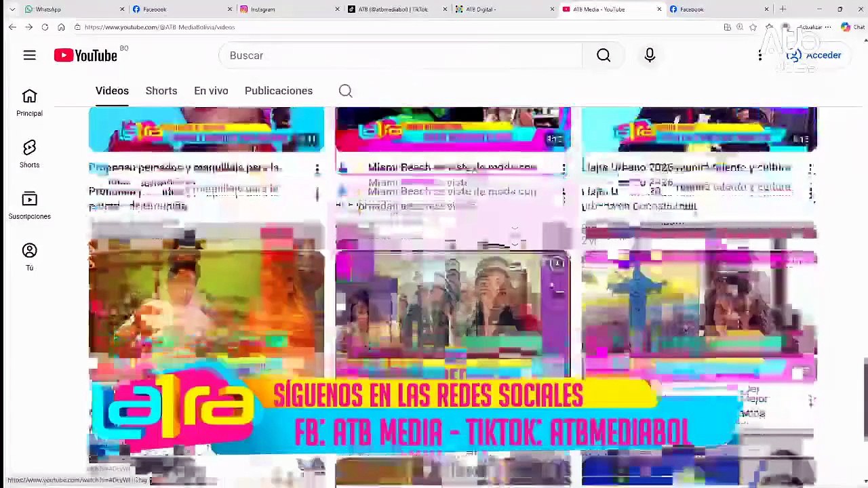The height and width of the screenshot is (488, 868).
Task: Open a new browser tab with plus
Action: click(783, 9)
